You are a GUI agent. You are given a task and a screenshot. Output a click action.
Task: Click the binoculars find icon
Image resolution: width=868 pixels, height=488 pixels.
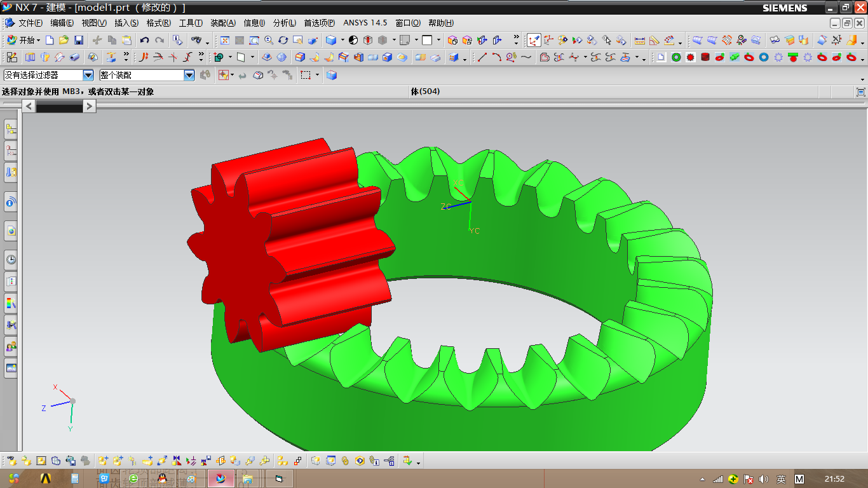click(196, 40)
